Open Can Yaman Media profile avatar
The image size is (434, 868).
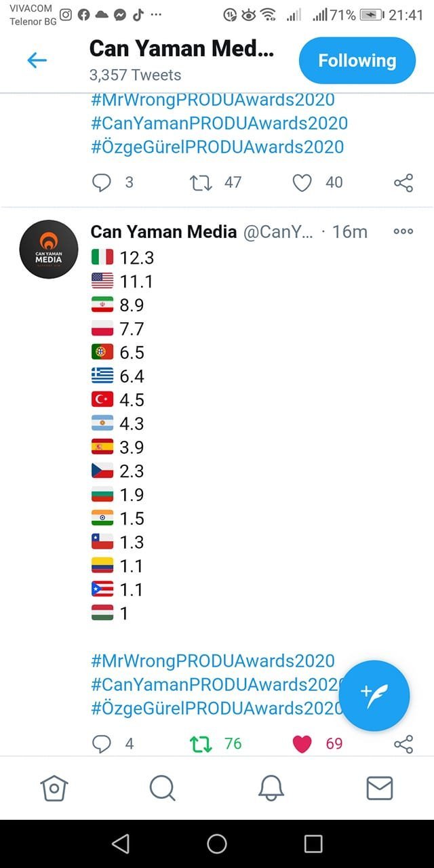click(48, 249)
